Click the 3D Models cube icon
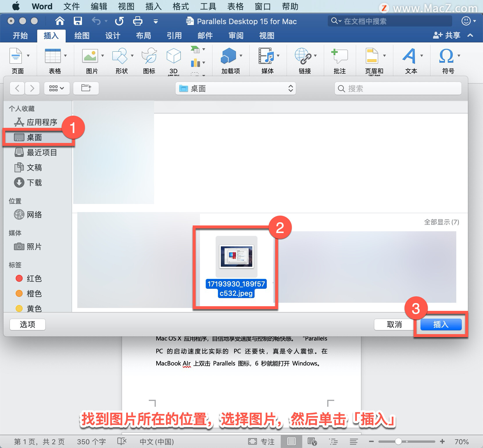This screenshot has height=448, width=483. tap(173, 55)
